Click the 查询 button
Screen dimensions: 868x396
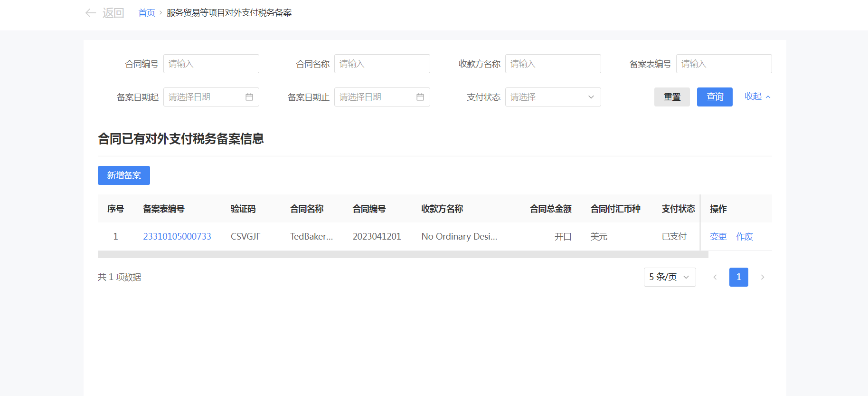pos(715,97)
